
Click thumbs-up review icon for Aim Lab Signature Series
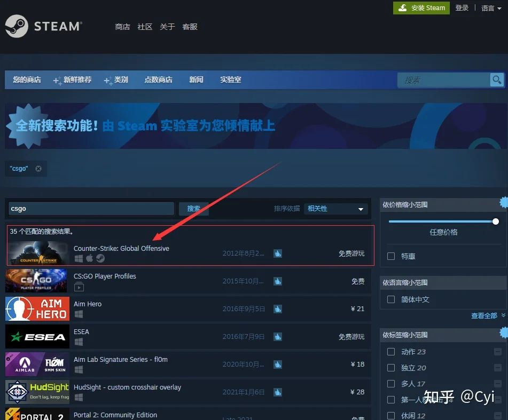click(x=278, y=364)
